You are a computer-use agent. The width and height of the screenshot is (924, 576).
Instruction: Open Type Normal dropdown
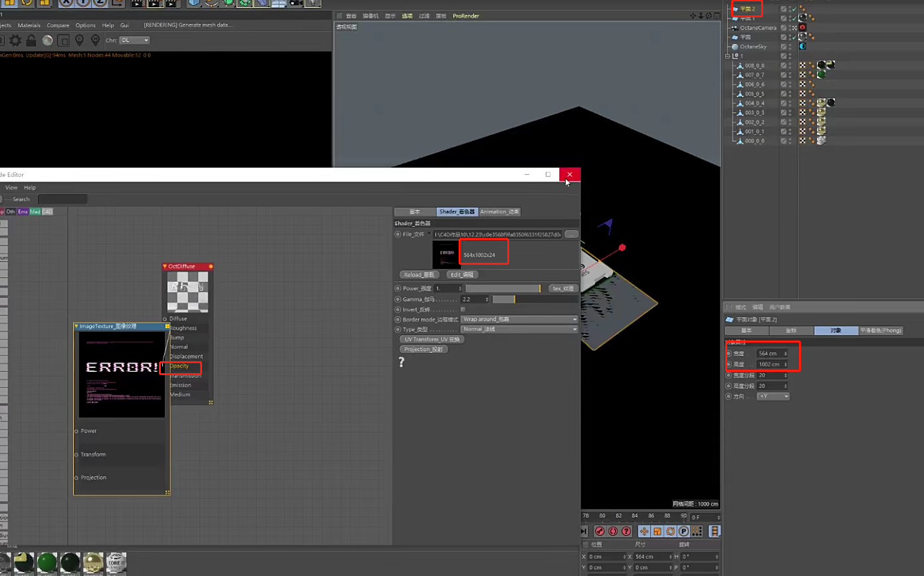pos(520,329)
